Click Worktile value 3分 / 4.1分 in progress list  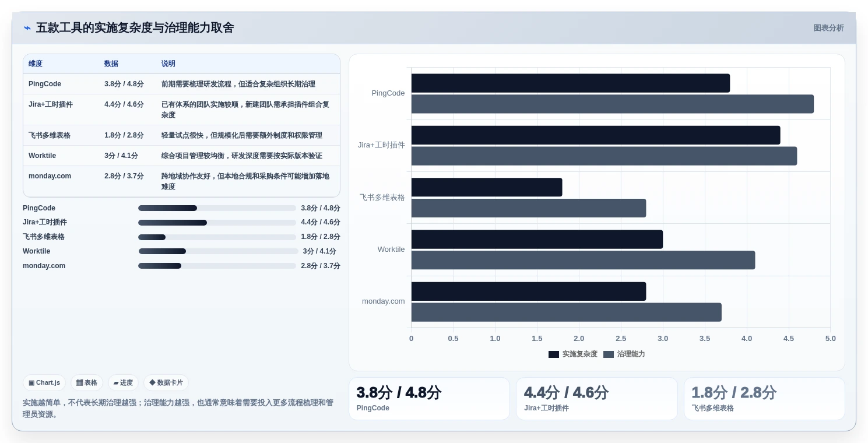[319, 251]
